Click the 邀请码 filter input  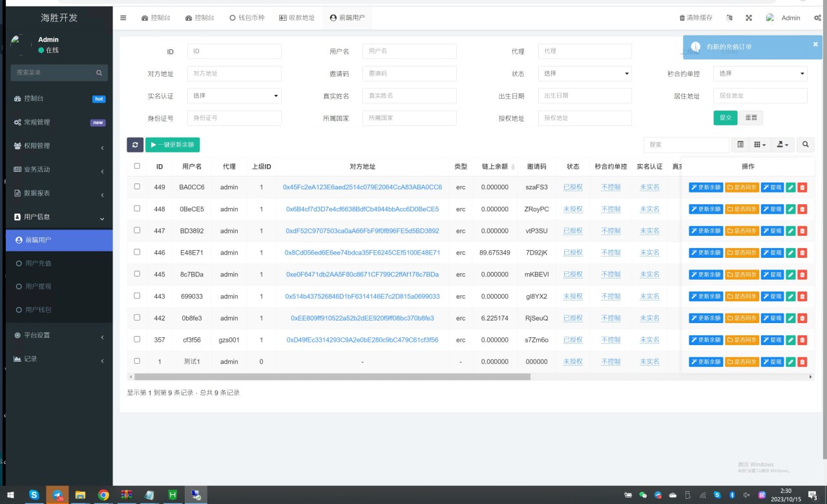click(x=409, y=74)
